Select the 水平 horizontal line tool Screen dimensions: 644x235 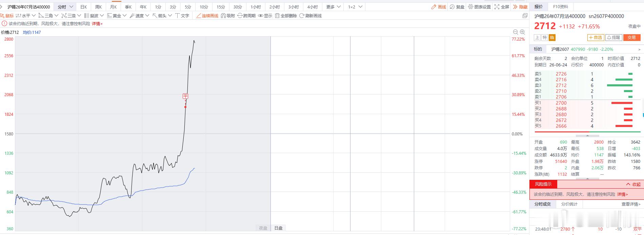point(23,16)
